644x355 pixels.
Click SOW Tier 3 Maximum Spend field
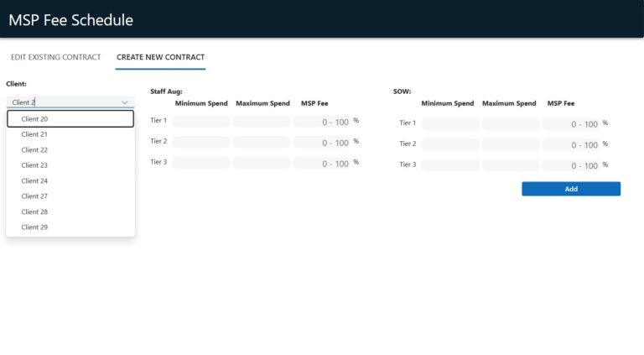click(511, 165)
